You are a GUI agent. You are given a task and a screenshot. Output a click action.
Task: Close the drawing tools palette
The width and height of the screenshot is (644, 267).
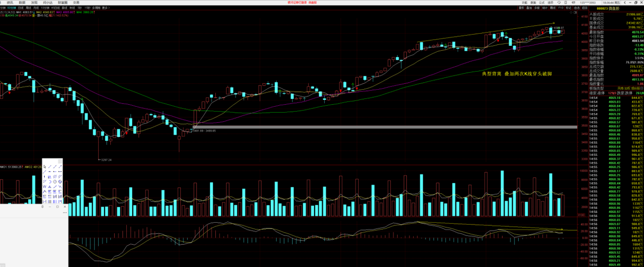coord(60,161)
